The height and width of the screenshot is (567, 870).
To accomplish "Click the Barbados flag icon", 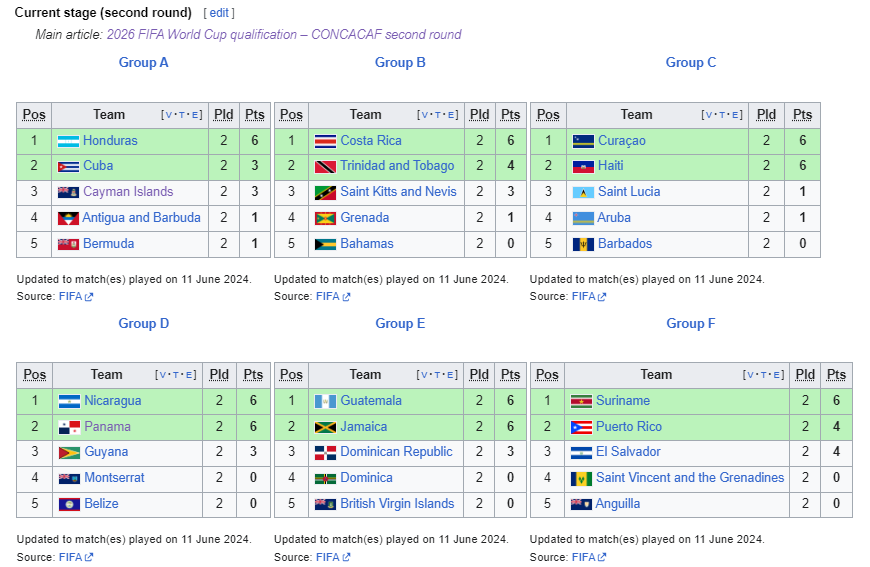I will pos(583,244).
